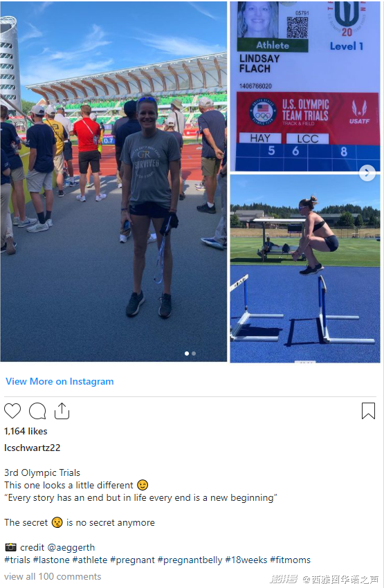384x588 pixels.
Task: Open the #pregnantbelly hashtag
Action: point(190,560)
